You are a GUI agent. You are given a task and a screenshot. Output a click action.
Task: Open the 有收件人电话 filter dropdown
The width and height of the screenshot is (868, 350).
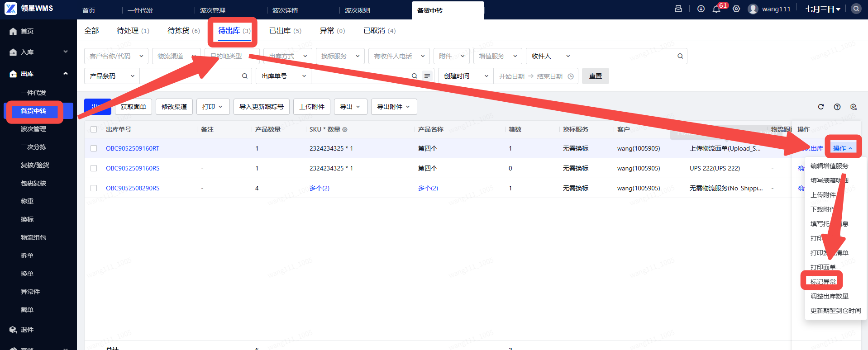tap(399, 56)
